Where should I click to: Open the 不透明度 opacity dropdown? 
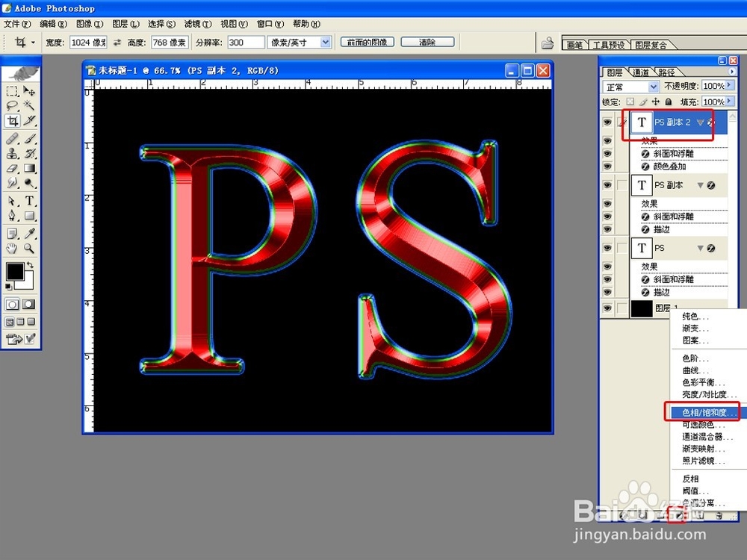coord(728,86)
